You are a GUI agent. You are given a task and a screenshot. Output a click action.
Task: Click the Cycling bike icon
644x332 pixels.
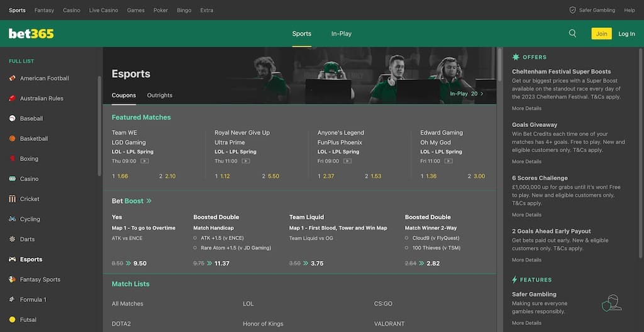(13, 219)
